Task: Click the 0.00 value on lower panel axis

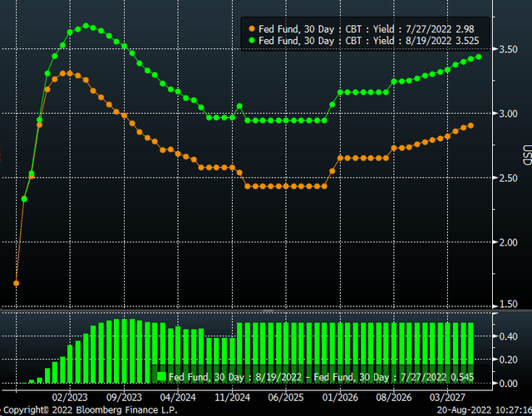Action: (508, 384)
